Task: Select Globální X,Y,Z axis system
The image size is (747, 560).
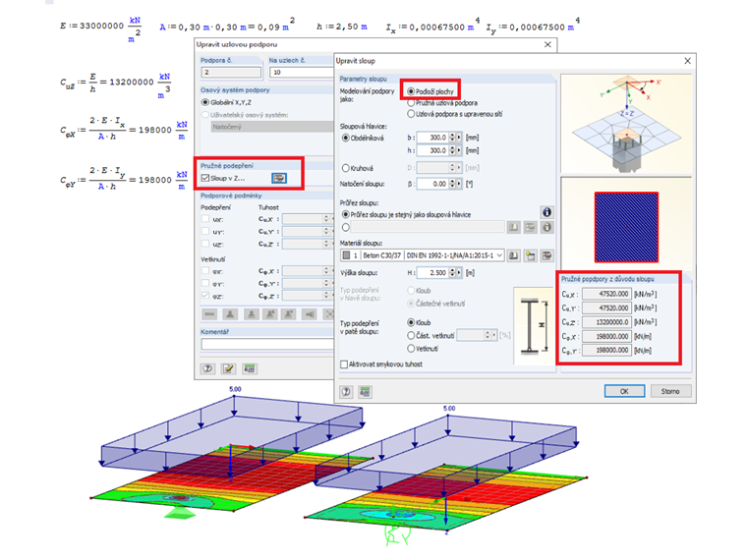Action: coord(205,102)
